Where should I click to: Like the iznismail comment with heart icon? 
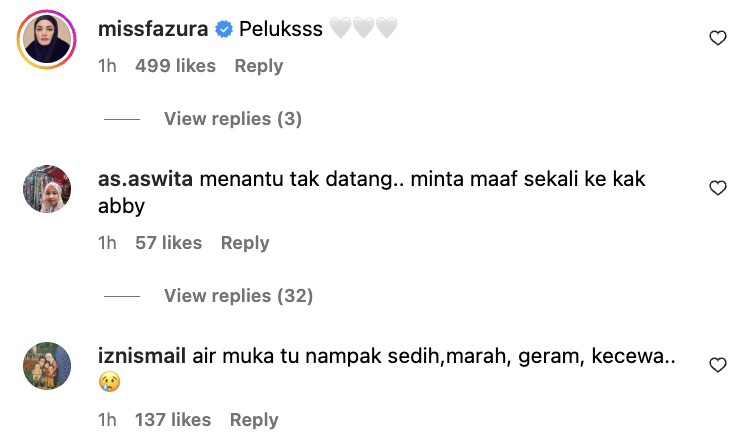pos(716,365)
